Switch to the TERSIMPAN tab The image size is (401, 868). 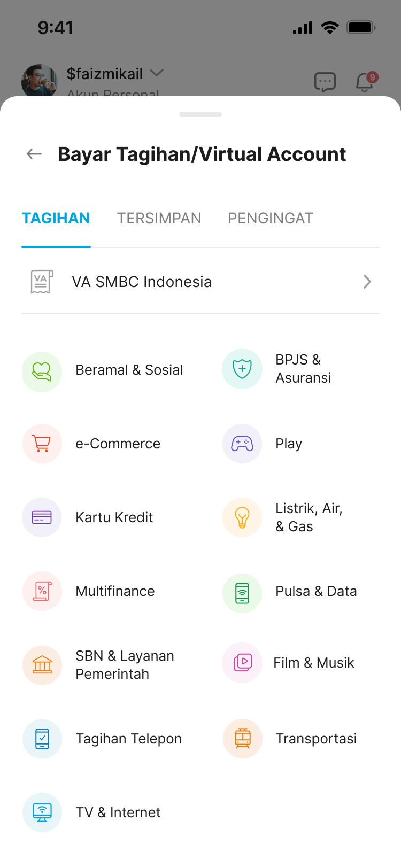click(x=159, y=219)
